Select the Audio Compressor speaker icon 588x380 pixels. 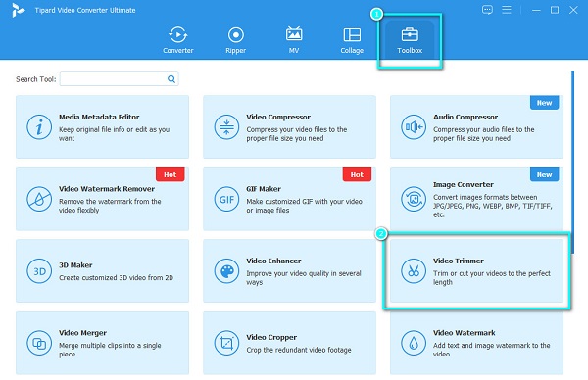tap(414, 127)
